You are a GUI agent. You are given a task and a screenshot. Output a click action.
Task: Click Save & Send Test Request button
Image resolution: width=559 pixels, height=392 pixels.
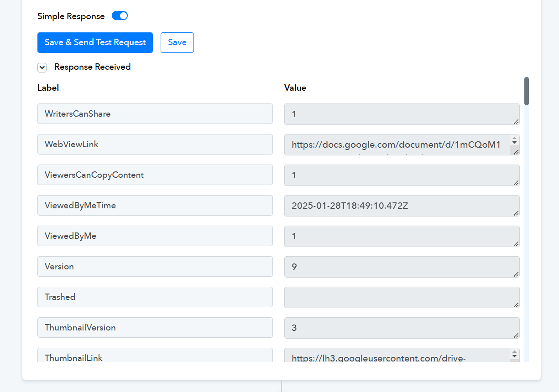(95, 42)
